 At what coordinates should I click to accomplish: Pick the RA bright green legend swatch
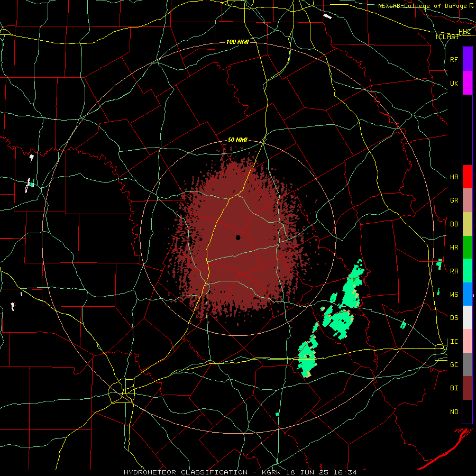[467, 271]
